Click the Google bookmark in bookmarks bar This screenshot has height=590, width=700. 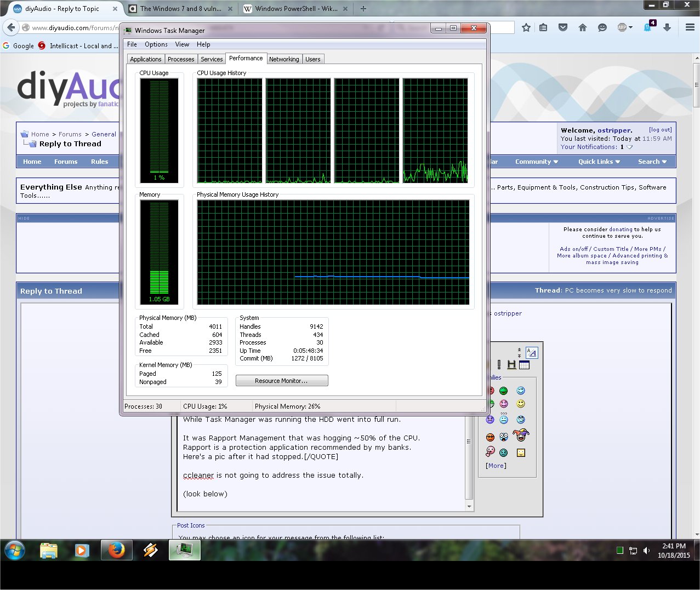pyautogui.click(x=18, y=46)
